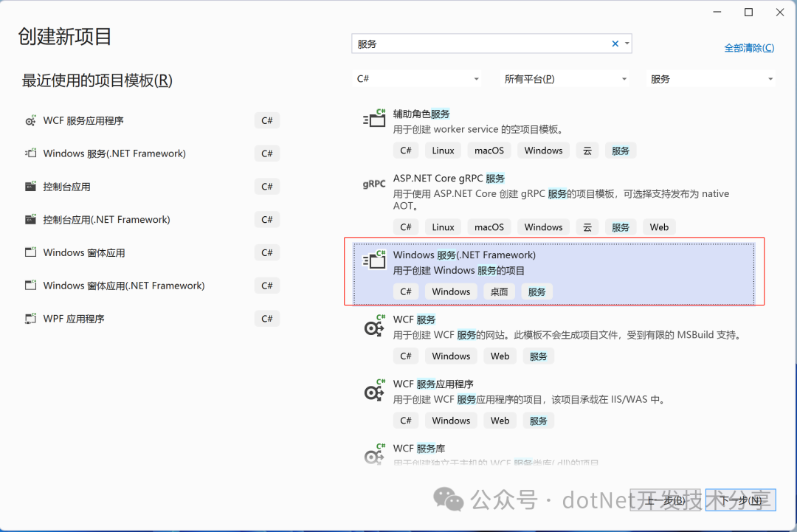The image size is (797, 532).
Task: Click the gRPC template icon
Action: [374, 184]
